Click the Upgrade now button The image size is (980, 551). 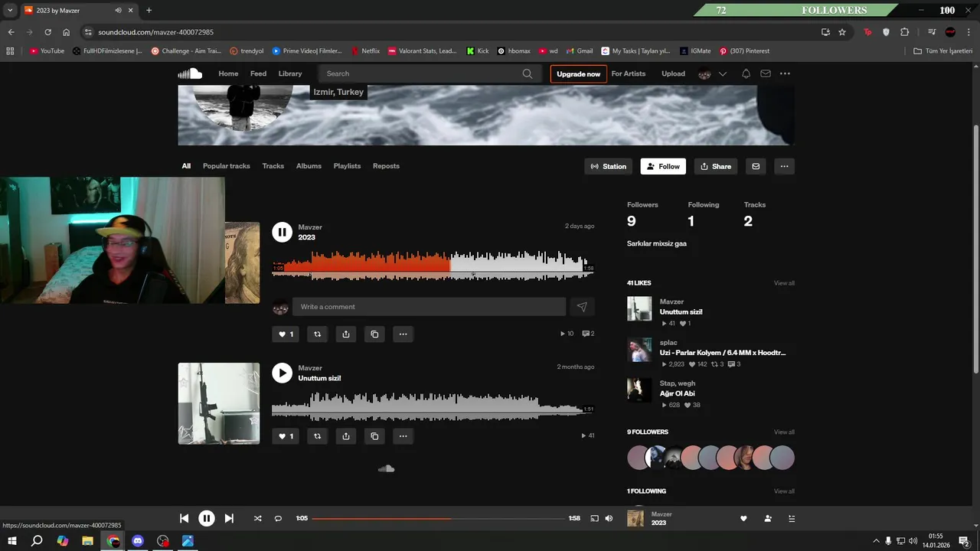(x=579, y=74)
